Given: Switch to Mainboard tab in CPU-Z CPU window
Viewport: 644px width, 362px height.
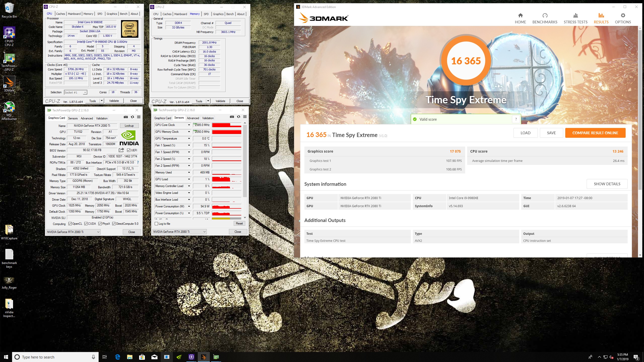Looking at the screenshot, I should tap(74, 14).
